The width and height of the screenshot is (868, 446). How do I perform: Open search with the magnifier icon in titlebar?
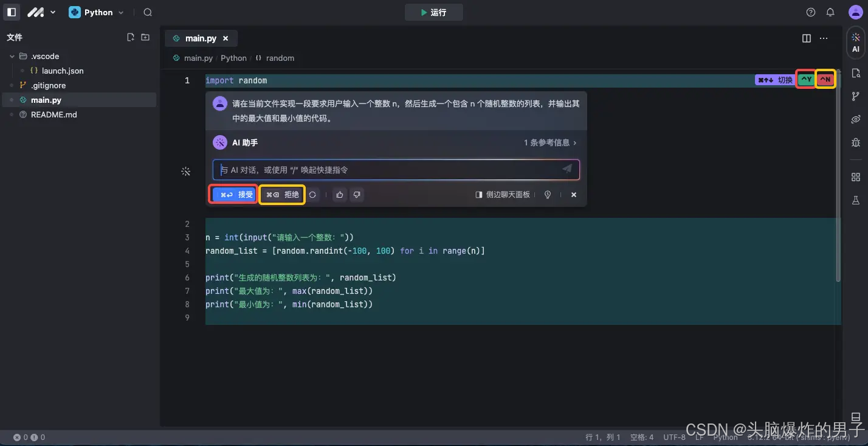pos(147,12)
